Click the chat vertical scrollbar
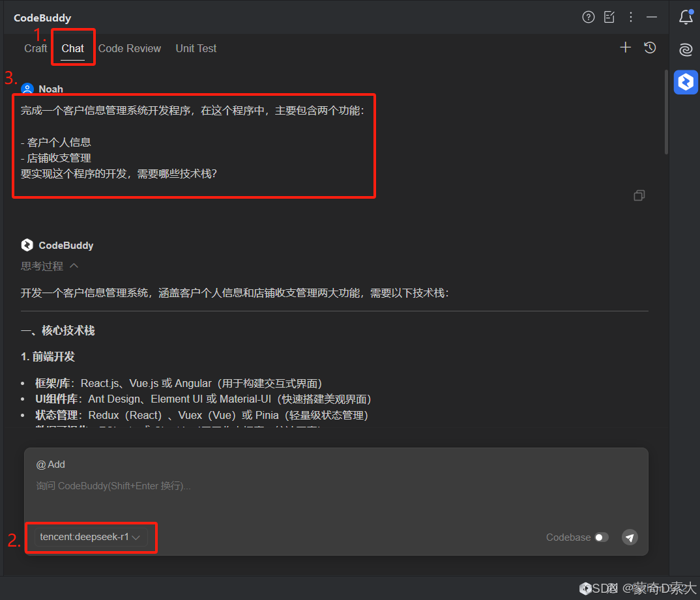This screenshot has width=700, height=600. (666, 113)
